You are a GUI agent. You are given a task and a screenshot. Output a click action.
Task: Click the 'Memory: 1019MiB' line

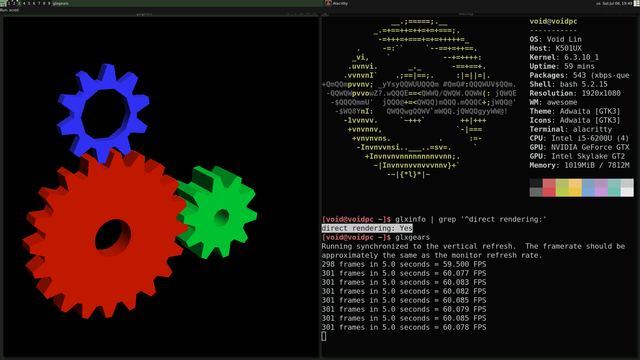click(580, 165)
